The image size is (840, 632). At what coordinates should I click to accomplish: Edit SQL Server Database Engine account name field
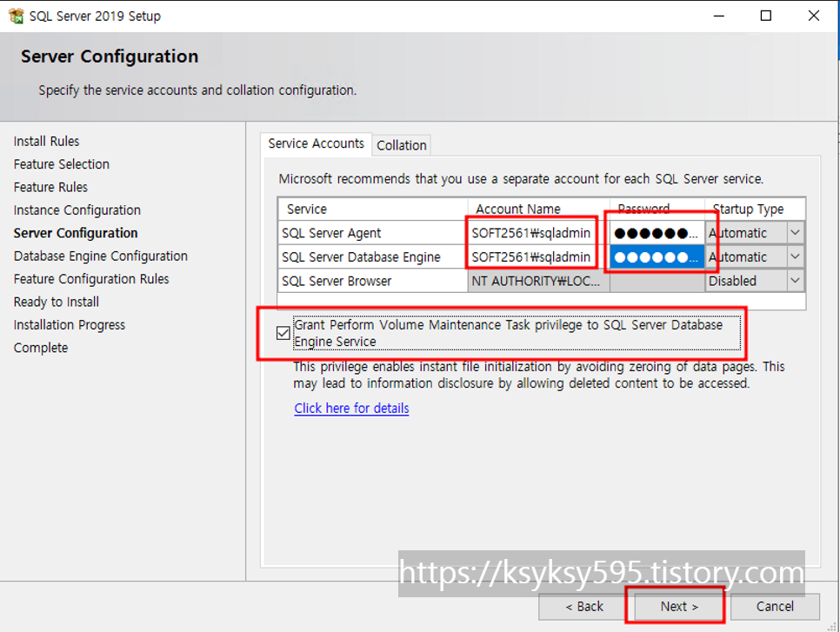(538, 257)
